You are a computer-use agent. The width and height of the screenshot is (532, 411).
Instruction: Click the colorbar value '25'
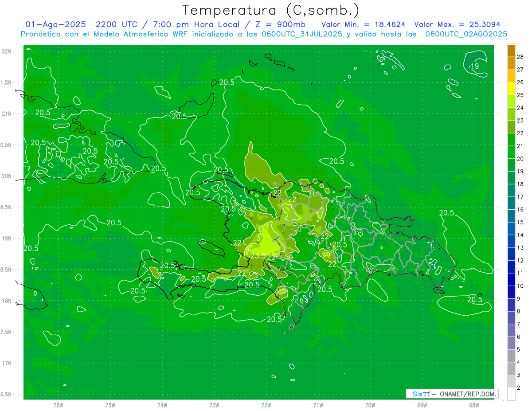point(520,95)
